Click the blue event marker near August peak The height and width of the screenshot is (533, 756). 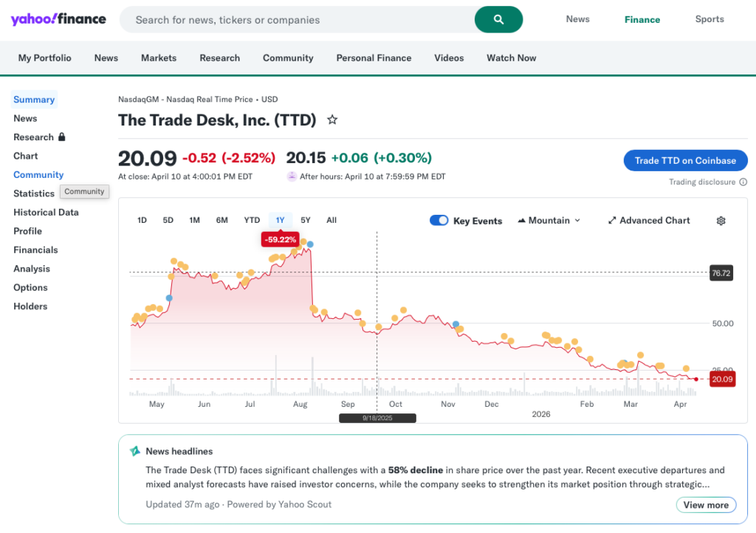pyautogui.click(x=310, y=244)
